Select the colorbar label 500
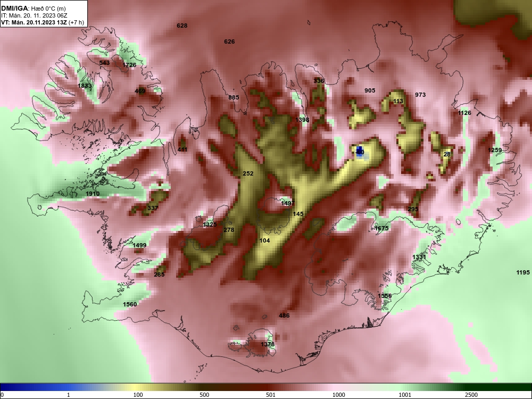This screenshot has height=399, width=532. [204, 395]
